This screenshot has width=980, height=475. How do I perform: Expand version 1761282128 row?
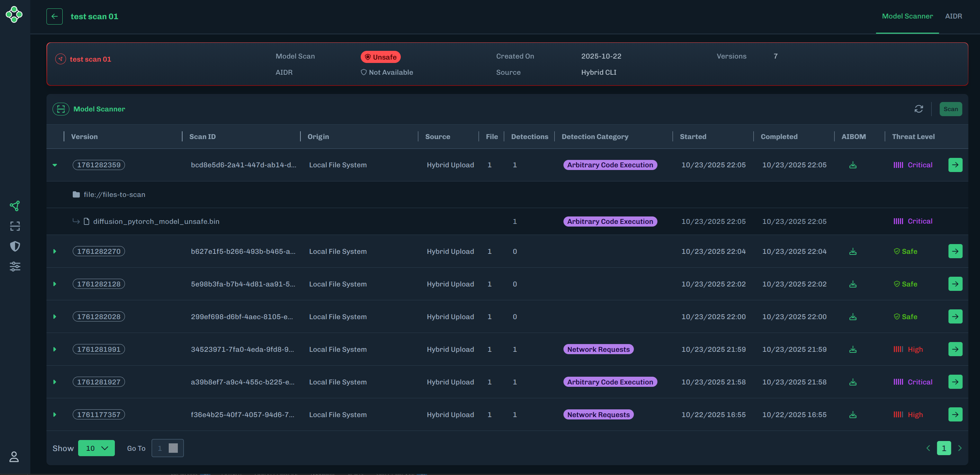point(55,284)
